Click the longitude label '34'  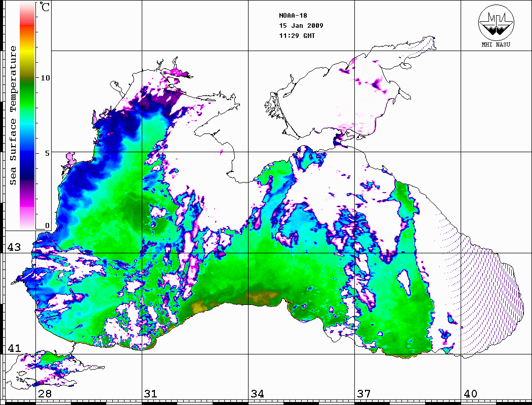[257, 394]
